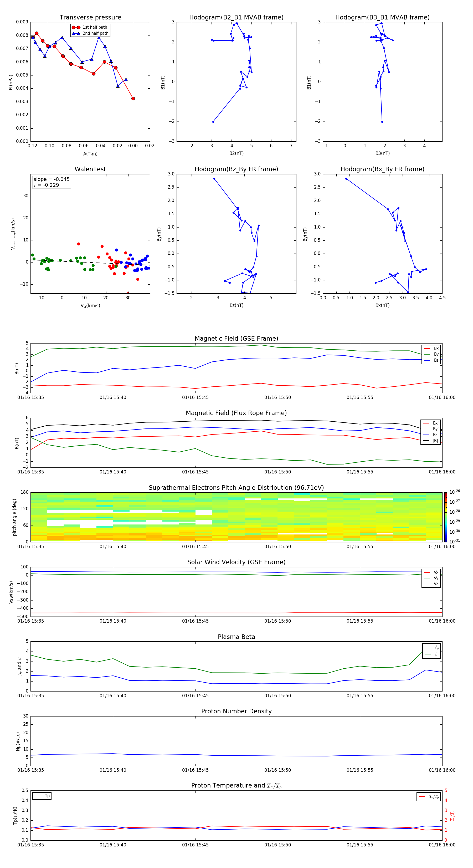Click the 'r = -0.229' annotation
473x868 pixels.
click(x=47, y=185)
